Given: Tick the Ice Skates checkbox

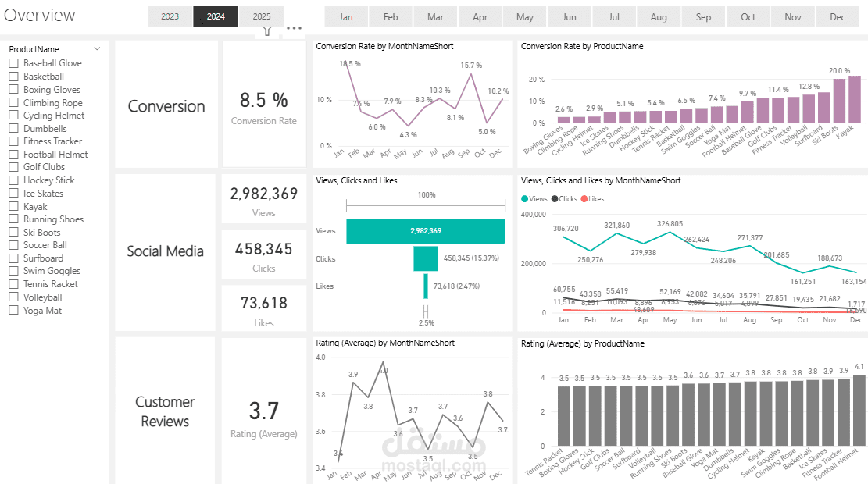Looking at the screenshot, I should pos(14,193).
